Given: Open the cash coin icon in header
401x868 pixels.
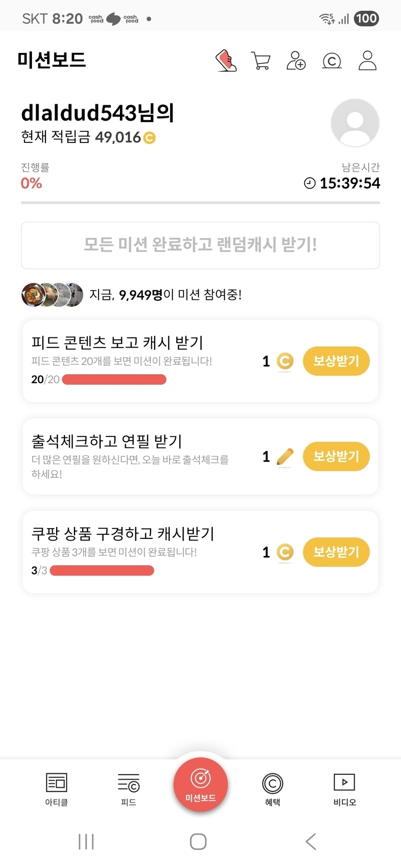Looking at the screenshot, I should (331, 61).
